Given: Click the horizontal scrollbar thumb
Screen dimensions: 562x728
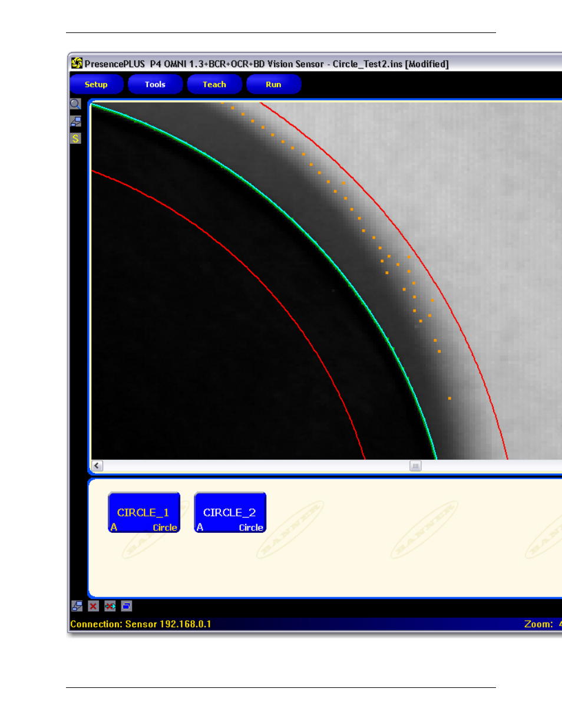Looking at the screenshot, I should point(415,466).
